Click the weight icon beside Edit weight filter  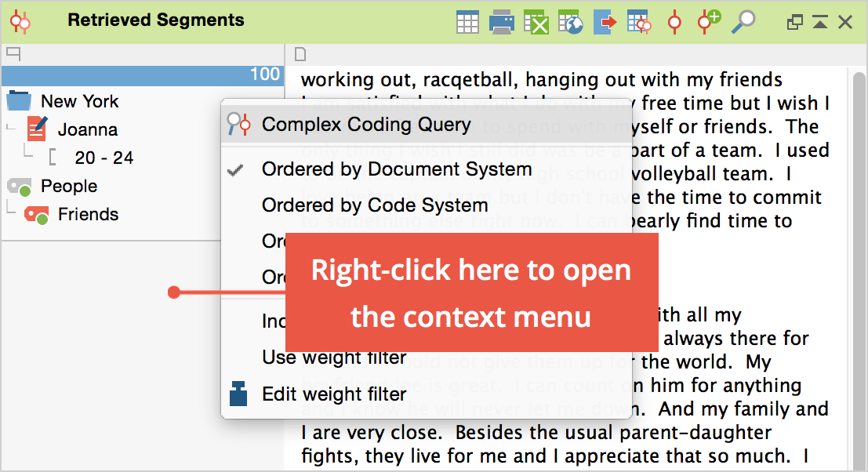point(238,394)
